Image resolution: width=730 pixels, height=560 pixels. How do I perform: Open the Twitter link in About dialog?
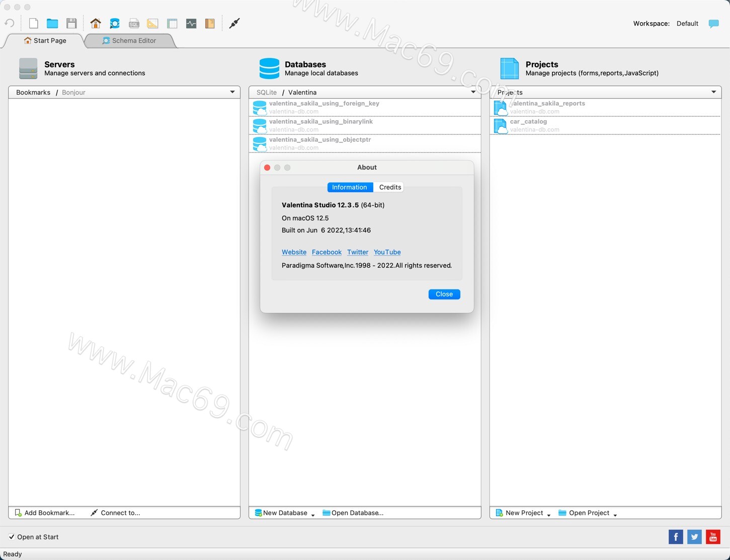tap(358, 252)
